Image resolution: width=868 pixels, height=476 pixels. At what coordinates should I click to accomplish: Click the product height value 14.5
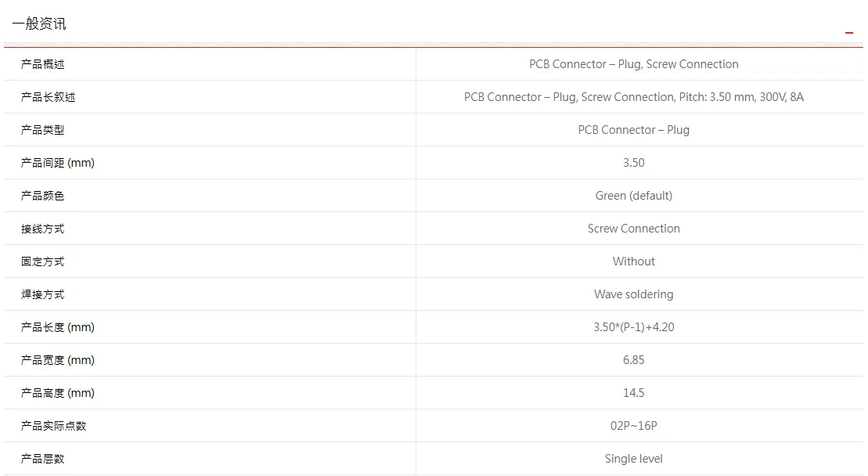pyautogui.click(x=633, y=393)
